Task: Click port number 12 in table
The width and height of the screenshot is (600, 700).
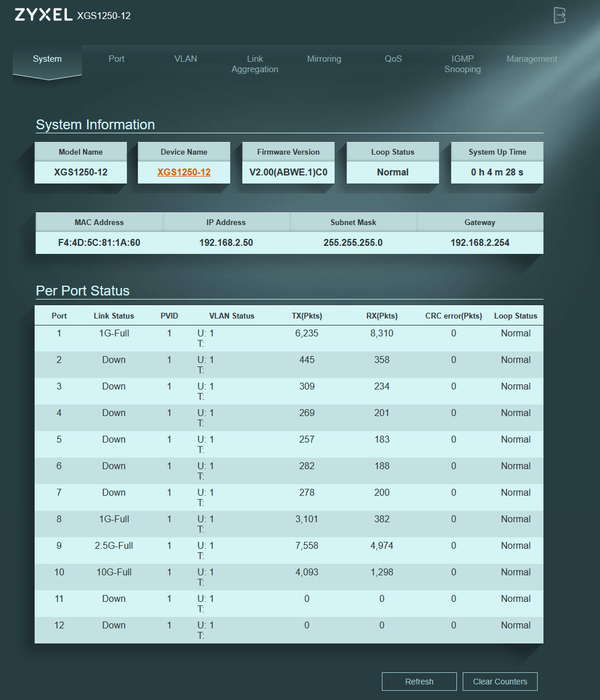Action: (x=59, y=625)
